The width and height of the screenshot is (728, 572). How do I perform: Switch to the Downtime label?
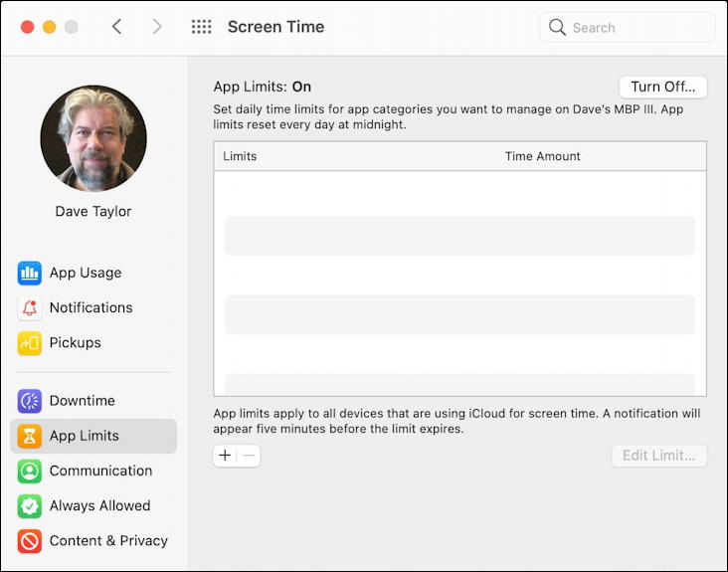(x=83, y=401)
